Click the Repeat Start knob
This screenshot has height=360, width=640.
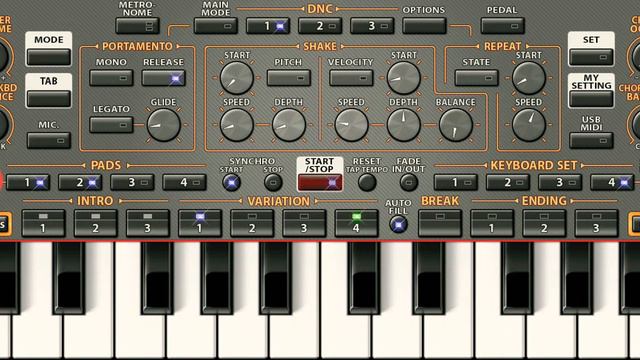coord(529,78)
